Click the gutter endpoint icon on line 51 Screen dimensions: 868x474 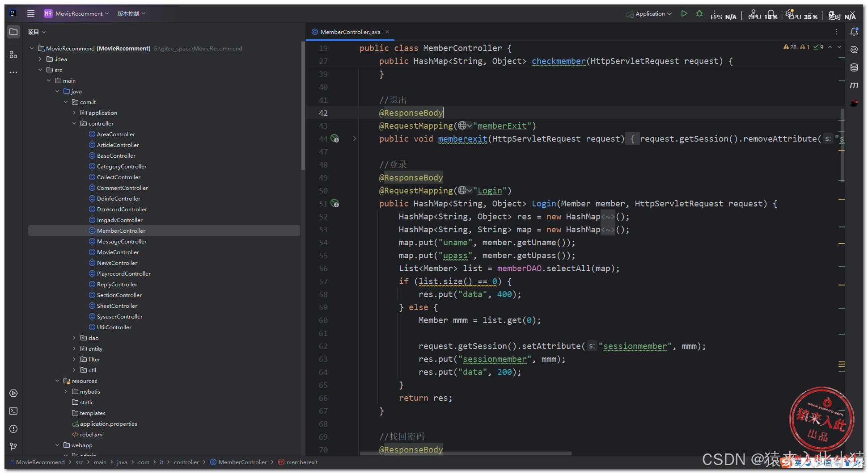point(335,204)
